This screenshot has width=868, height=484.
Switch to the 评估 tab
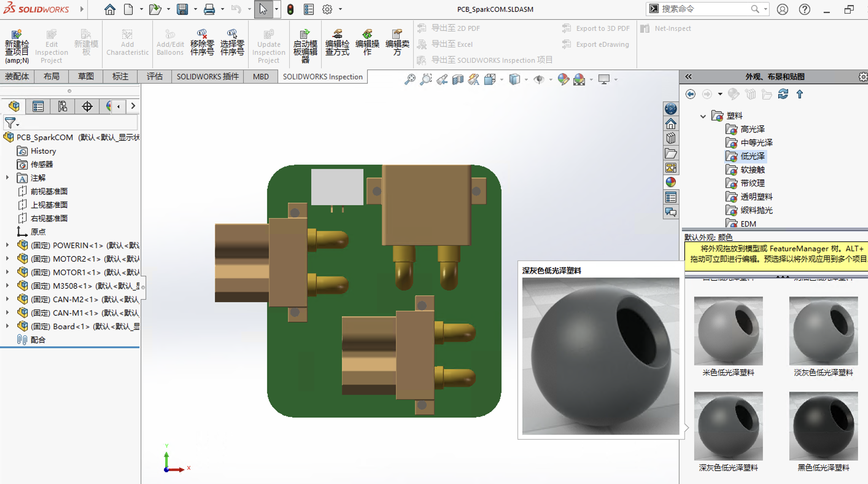[x=155, y=76]
